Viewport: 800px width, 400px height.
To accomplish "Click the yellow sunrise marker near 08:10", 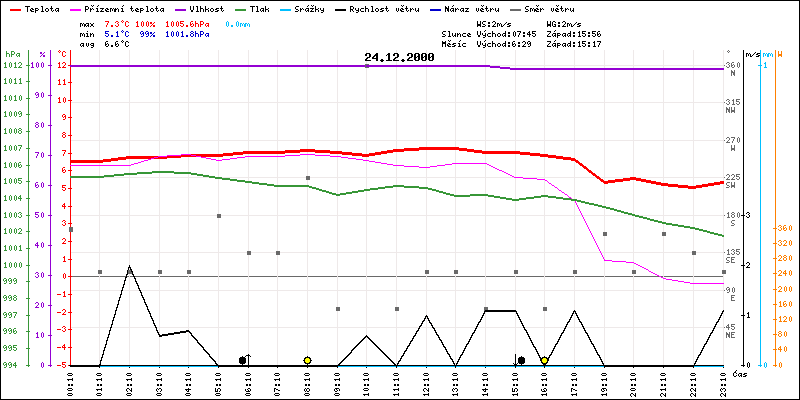I will tap(308, 360).
